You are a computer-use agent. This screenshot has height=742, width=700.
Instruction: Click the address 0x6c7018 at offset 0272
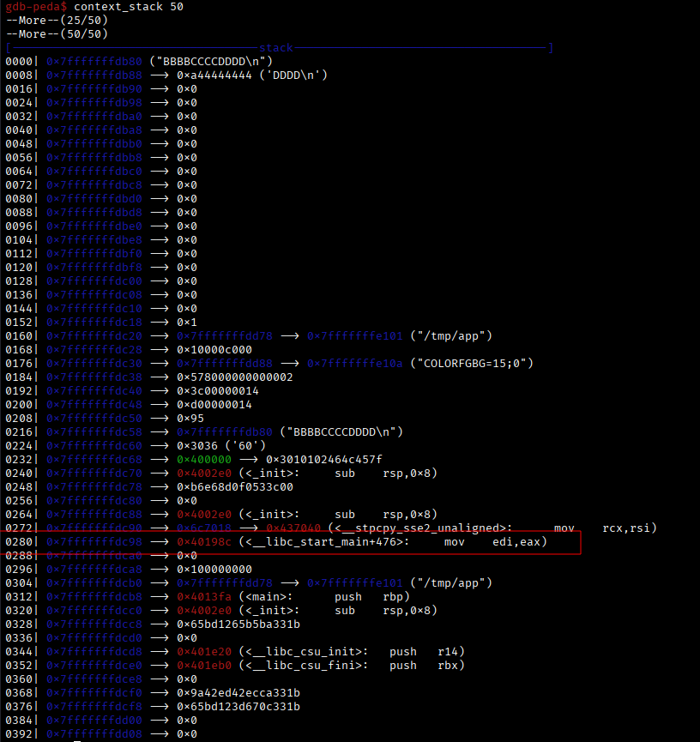click(x=204, y=528)
